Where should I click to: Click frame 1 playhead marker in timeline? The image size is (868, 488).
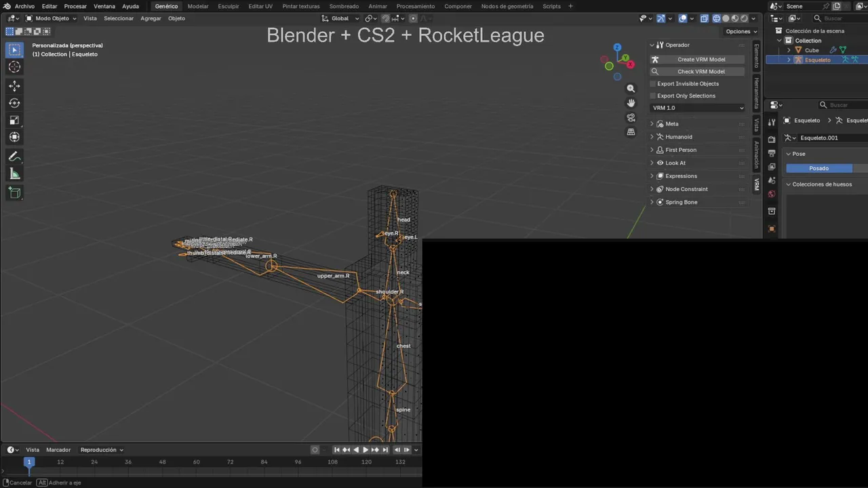coord(28,462)
